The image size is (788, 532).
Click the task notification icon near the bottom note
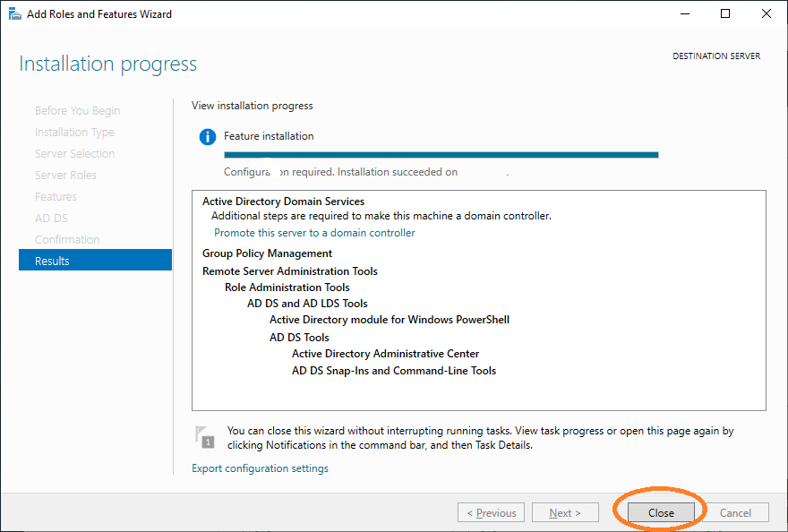pyautogui.click(x=204, y=437)
